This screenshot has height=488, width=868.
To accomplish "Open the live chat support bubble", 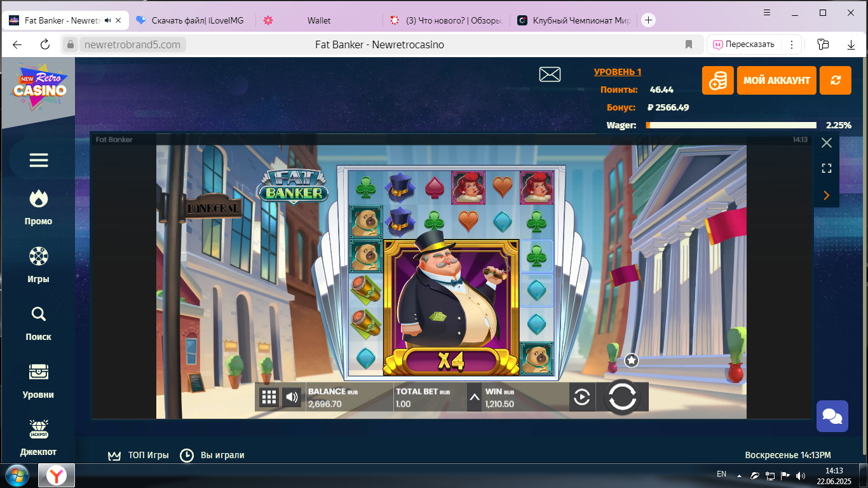I will [x=832, y=416].
